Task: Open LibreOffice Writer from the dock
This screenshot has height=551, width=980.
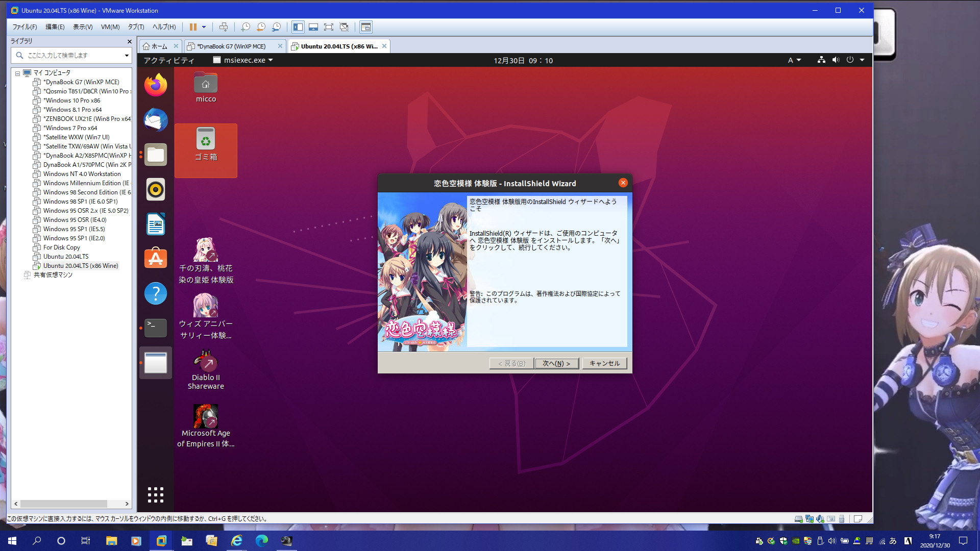Action: coord(156,224)
